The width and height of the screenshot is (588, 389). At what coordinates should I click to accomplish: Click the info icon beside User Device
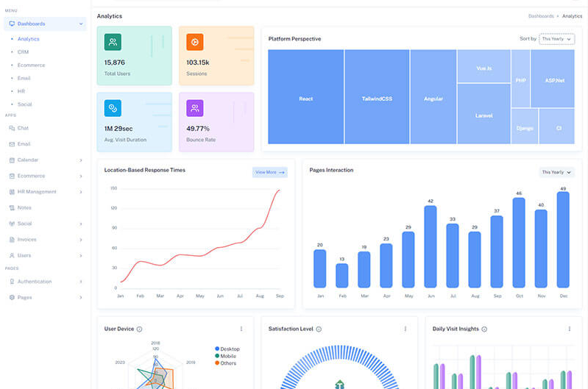139,329
